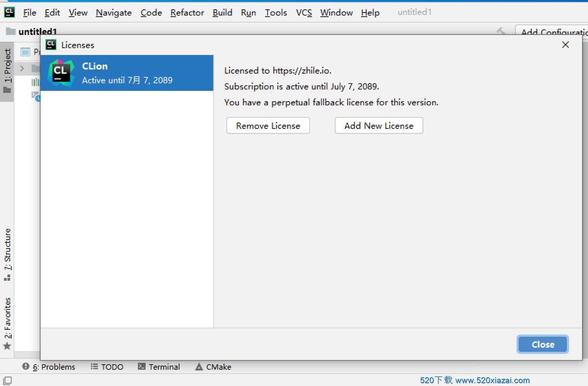Click the Licenses dialog title icon
This screenshot has height=386, width=588.
pyautogui.click(x=51, y=45)
